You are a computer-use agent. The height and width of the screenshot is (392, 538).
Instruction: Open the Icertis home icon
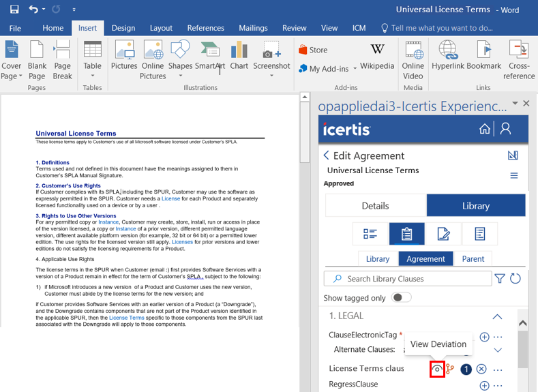[x=485, y=129]
